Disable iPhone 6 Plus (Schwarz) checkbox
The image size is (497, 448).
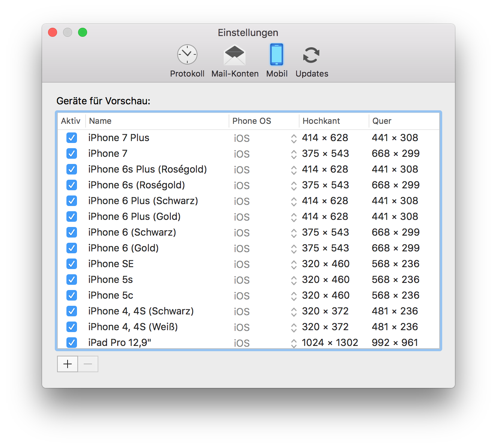[x=72, y=201]
